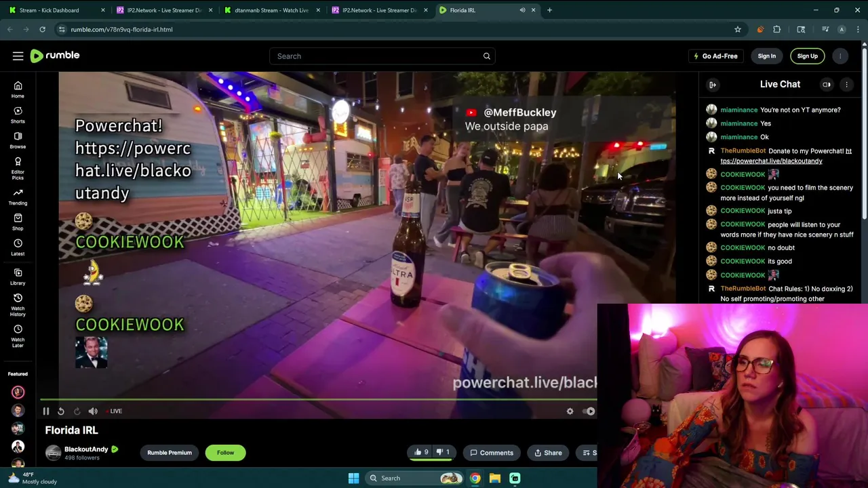Open Shop in the sidebar
The width and height of the screenshot is (868, 488).
click(x=18, y=222)
